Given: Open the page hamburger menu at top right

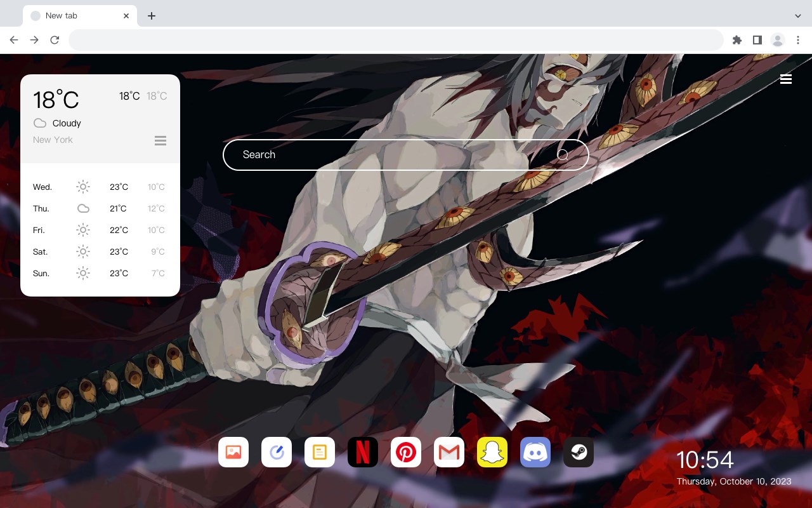Looking at the screenshot, I should point(786,79).
